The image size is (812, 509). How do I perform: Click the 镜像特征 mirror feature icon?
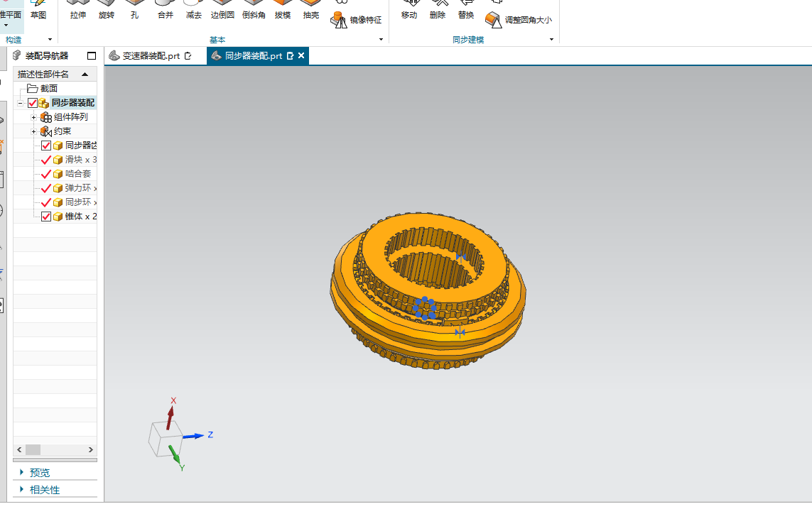click(x=339, y=20)
